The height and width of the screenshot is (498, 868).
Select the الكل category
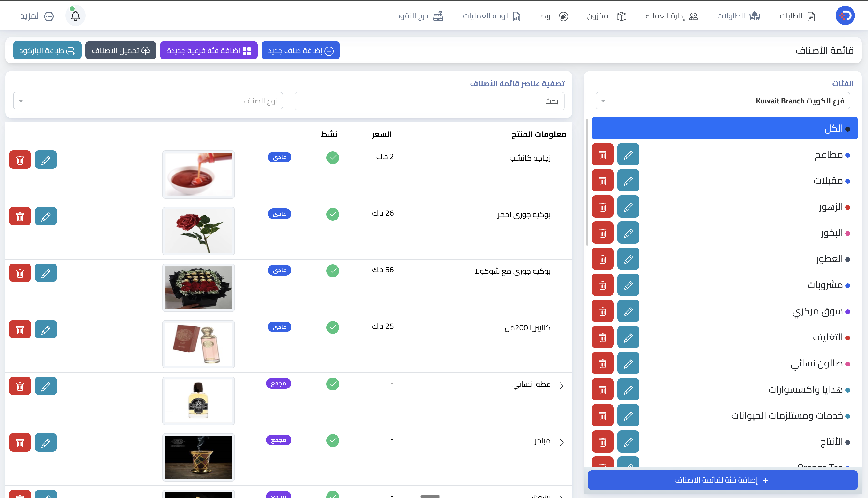pos(725,128)
